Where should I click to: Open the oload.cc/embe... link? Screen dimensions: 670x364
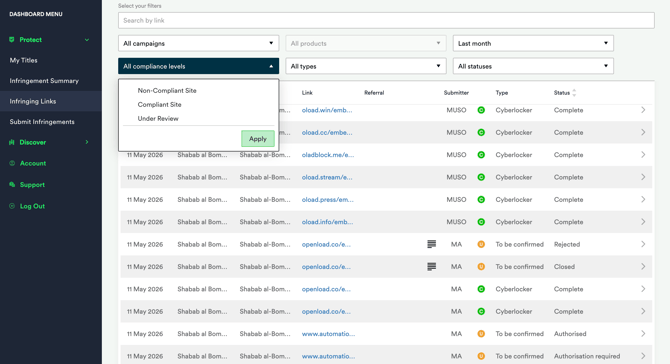click(x=327, y=132)
